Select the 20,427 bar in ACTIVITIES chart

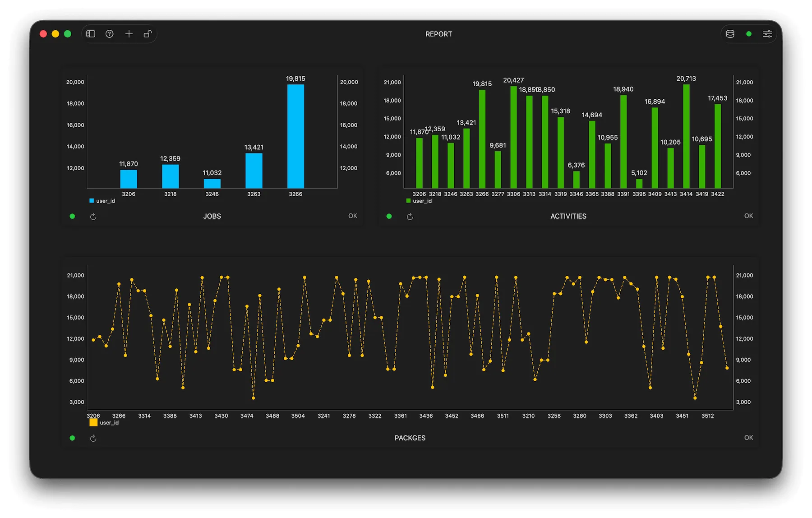pyautogui.click(x=513, y=137)
